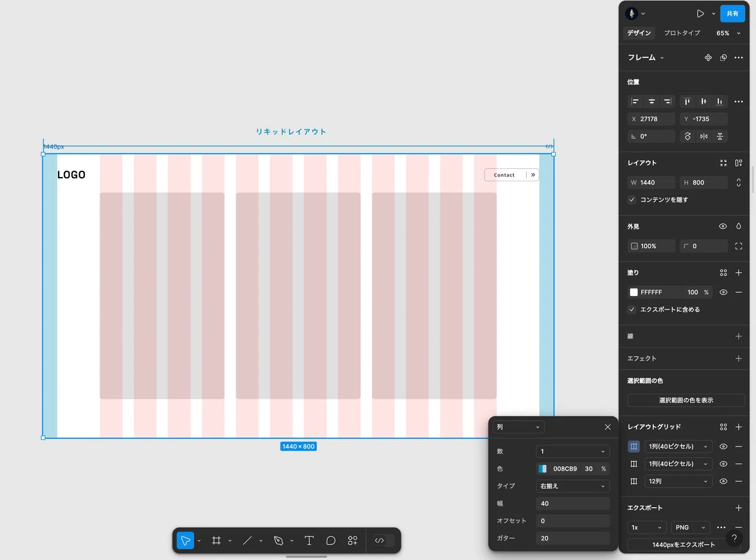Screen dimensions: 756x560
Task: Open the help question mark button
Action: 734,538
